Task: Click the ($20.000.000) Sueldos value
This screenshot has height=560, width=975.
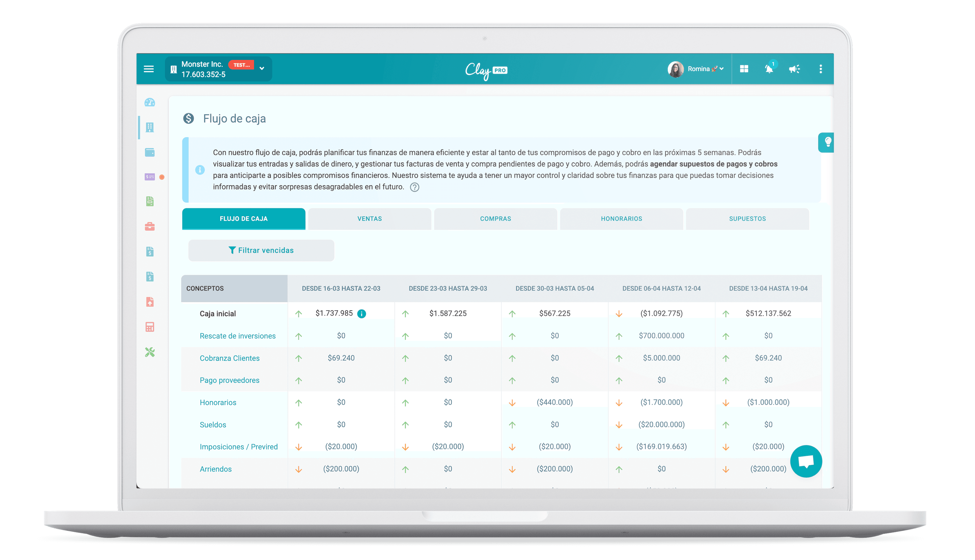Action: [661, 425]
